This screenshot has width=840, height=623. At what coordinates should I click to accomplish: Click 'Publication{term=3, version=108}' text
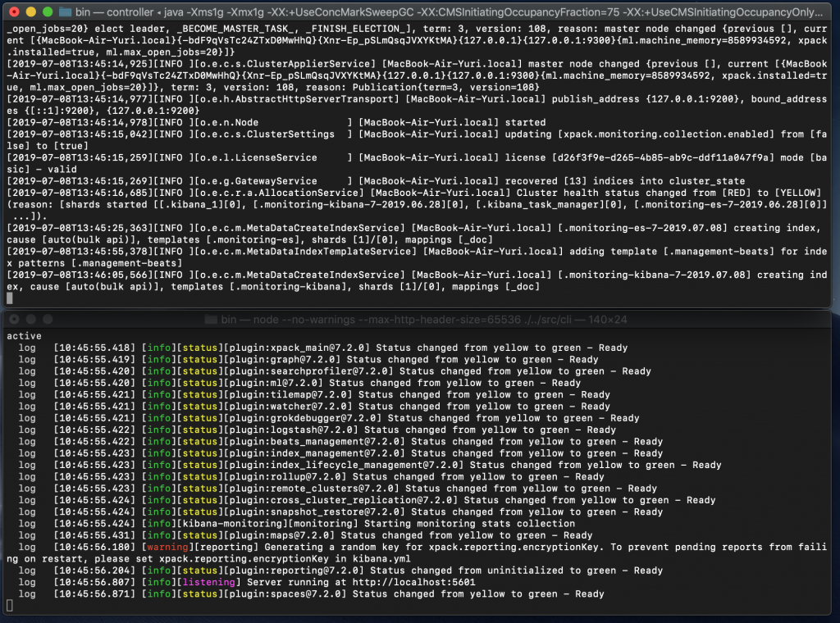tap(445, 87)
